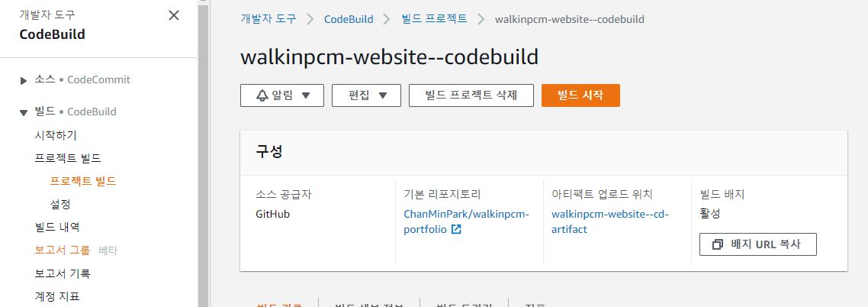The height and width of the screenshot is (307, 868).
Task: Open 설정 under project builds
Action: pyautogui.click(x=60, y=205)
